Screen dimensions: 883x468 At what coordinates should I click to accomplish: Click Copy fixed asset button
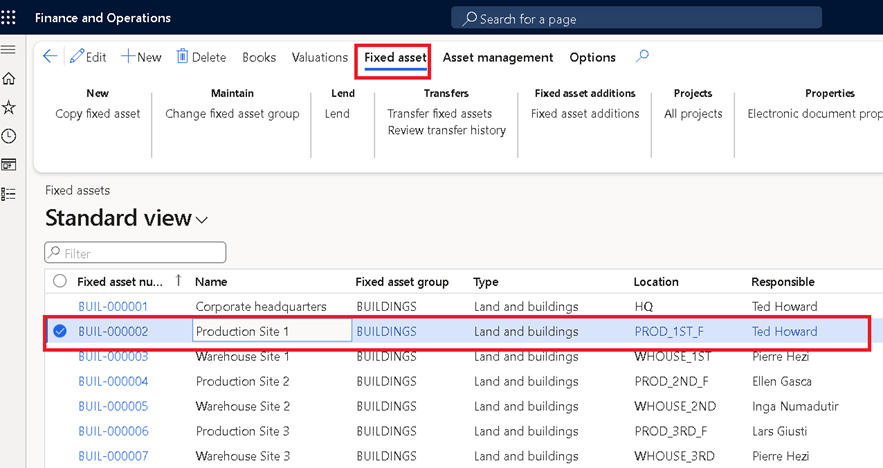98,114
